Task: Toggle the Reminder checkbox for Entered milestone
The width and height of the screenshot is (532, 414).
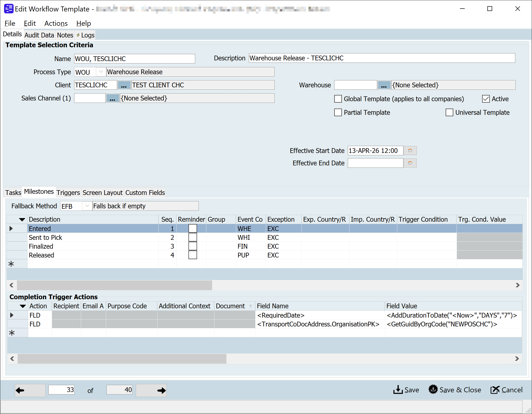Action: 193,228
